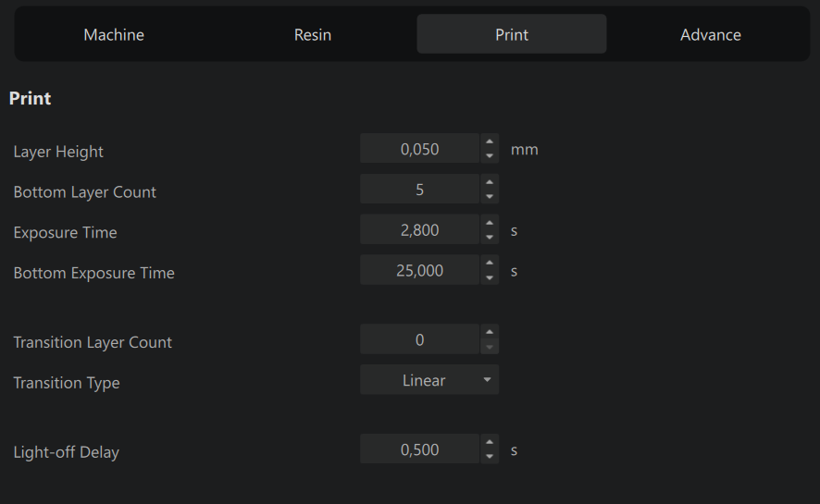
Task: Click the Layer Height value field
Action: (x=420, y=149)
